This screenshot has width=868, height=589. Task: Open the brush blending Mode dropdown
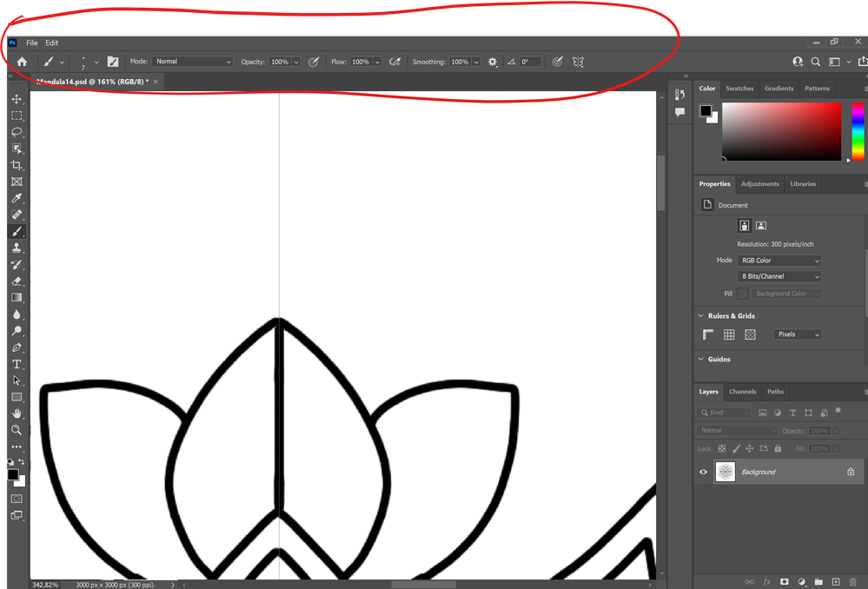tap(192, 61)
